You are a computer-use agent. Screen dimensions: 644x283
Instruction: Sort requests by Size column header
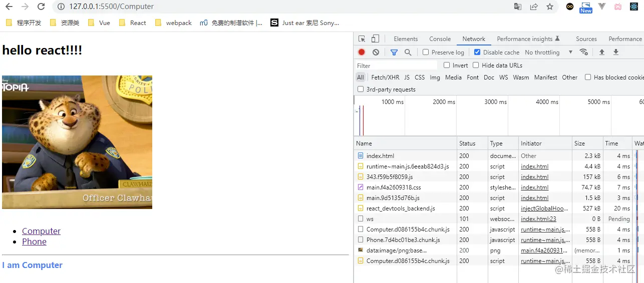[x=587, y=143]
